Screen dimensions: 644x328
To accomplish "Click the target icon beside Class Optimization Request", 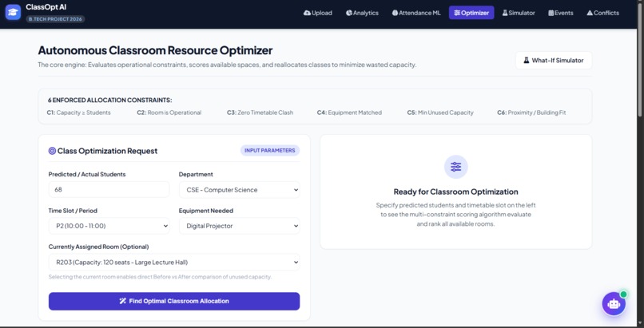I will point(52,151).
